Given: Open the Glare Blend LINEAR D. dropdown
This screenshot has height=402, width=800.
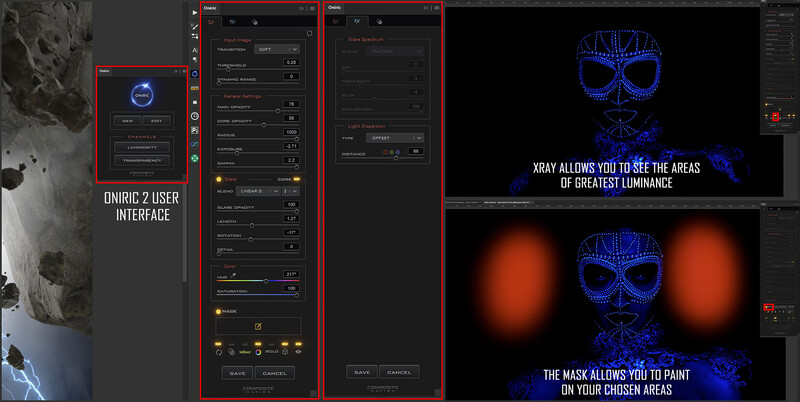Looking at the screenshot, I should (x=258, y=191).
